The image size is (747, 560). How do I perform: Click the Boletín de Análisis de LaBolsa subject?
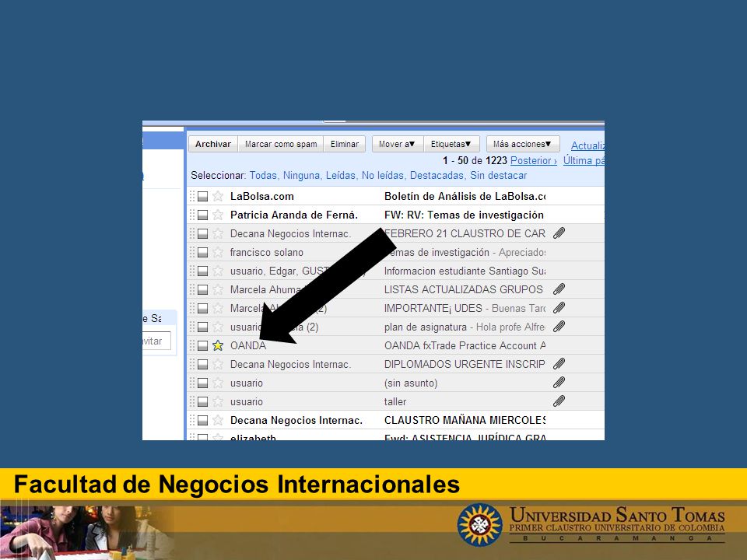point(465,196)
